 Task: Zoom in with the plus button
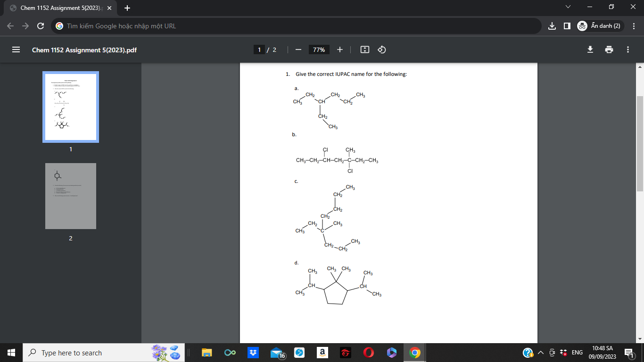(340, 49)
